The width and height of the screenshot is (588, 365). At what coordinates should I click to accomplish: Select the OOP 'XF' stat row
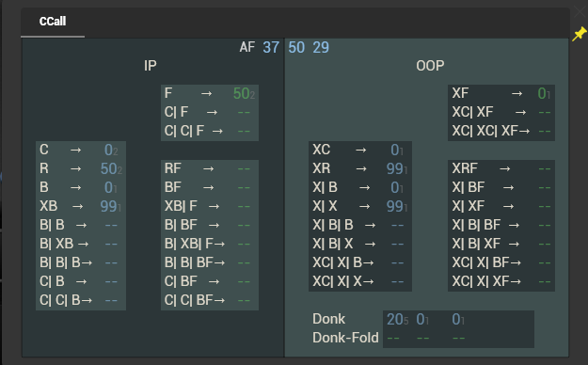[x=501, y=93]
